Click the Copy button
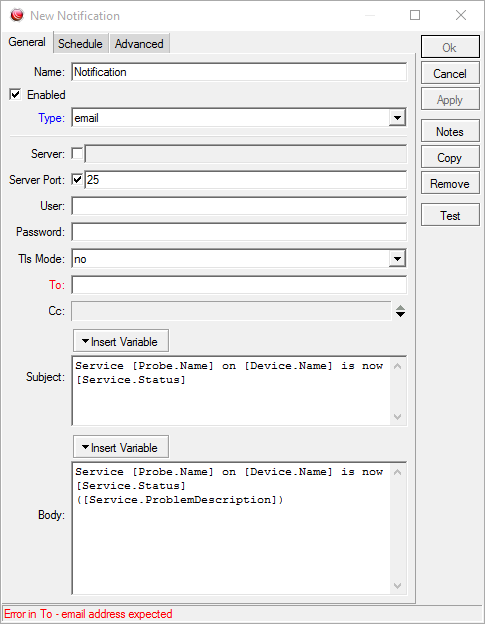 [x=450, y=158]
